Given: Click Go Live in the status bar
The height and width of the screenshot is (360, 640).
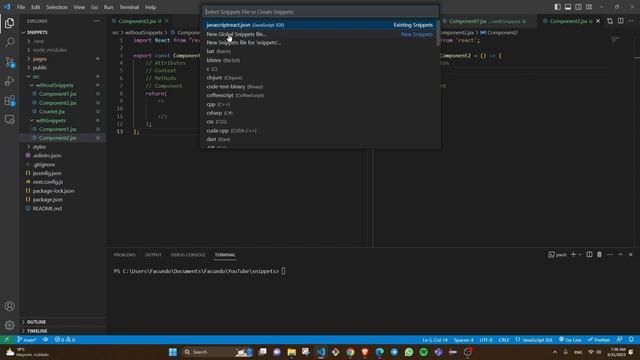Looking at the screenshot, I should point(570,340).
